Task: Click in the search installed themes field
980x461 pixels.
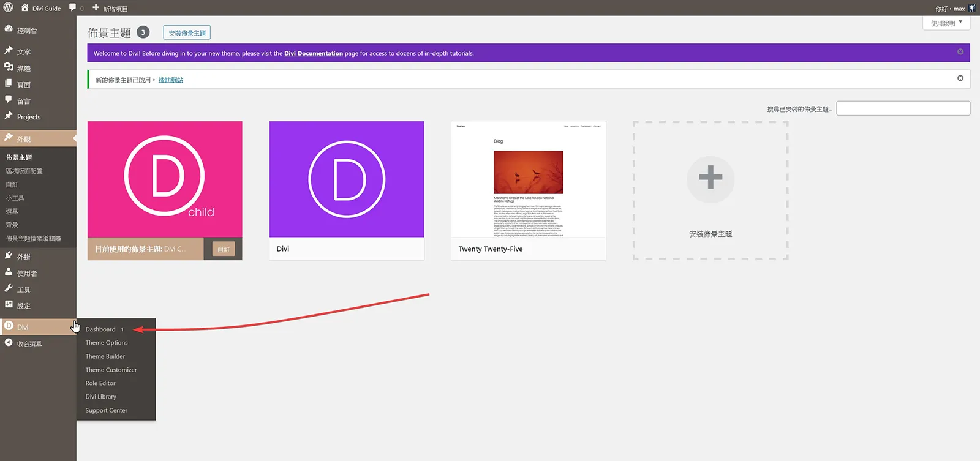Action: (x=903, y=108)
